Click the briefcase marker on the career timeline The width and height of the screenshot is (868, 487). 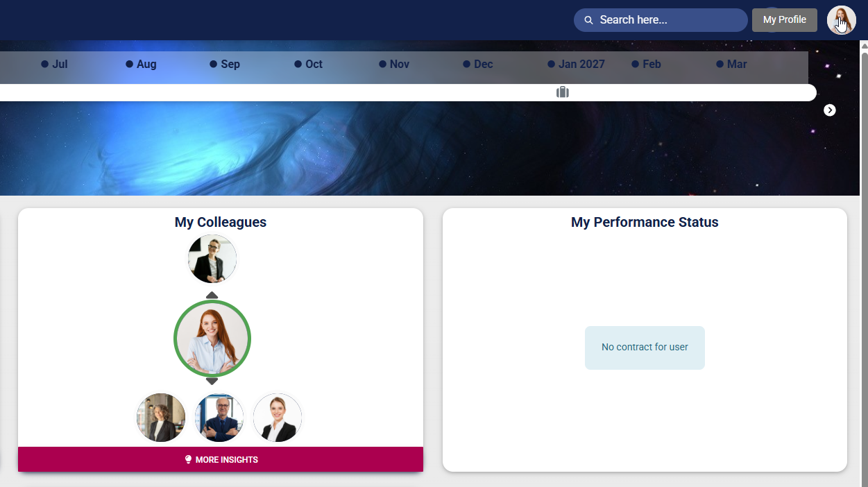click(x=562, y=92)
